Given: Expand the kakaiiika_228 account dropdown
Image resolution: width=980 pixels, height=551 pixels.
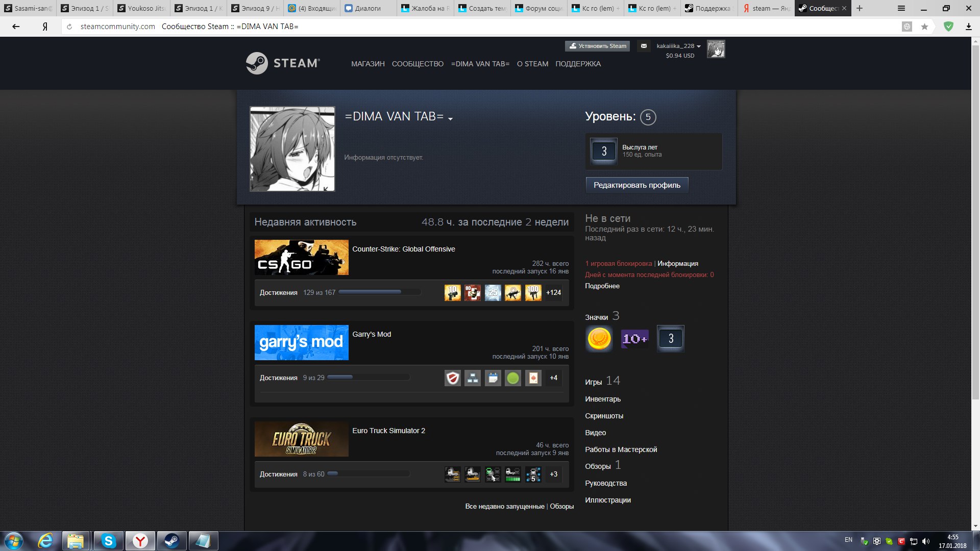Looking at the screenshot, I should 678,46.
